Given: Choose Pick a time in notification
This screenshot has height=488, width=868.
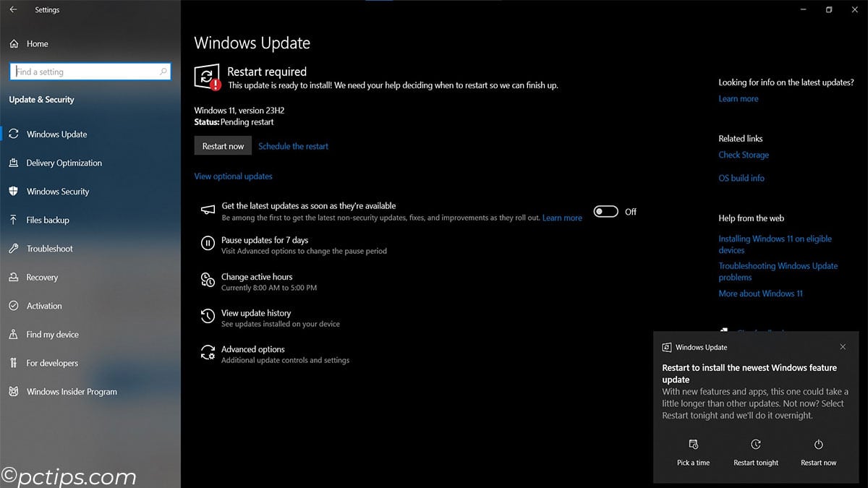Looking at the screenshot, I should [x=693, y=452].
